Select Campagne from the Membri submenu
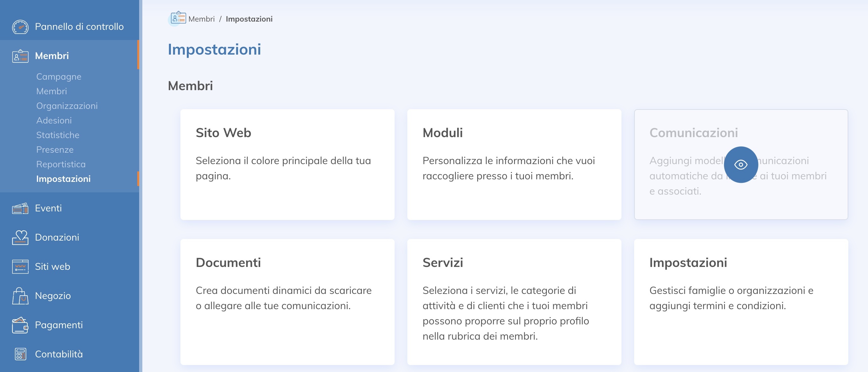Image resolution: width=868 pixels, height=372 pixels. pos(59,76)
